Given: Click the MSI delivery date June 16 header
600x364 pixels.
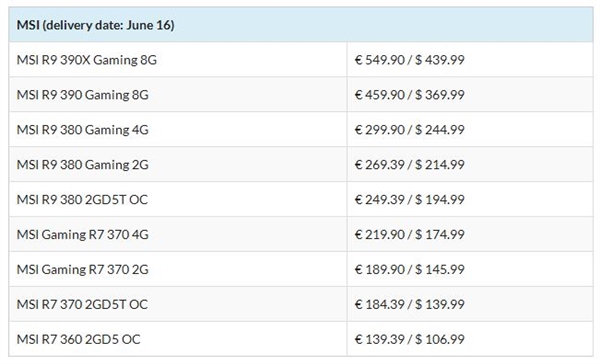Looking at the screenshot, I should click(x=301, y=25).
